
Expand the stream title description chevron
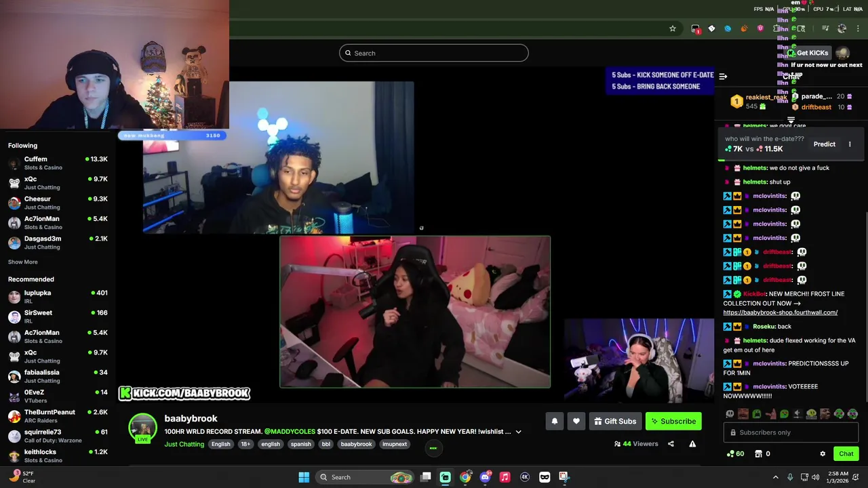(518, 432)
